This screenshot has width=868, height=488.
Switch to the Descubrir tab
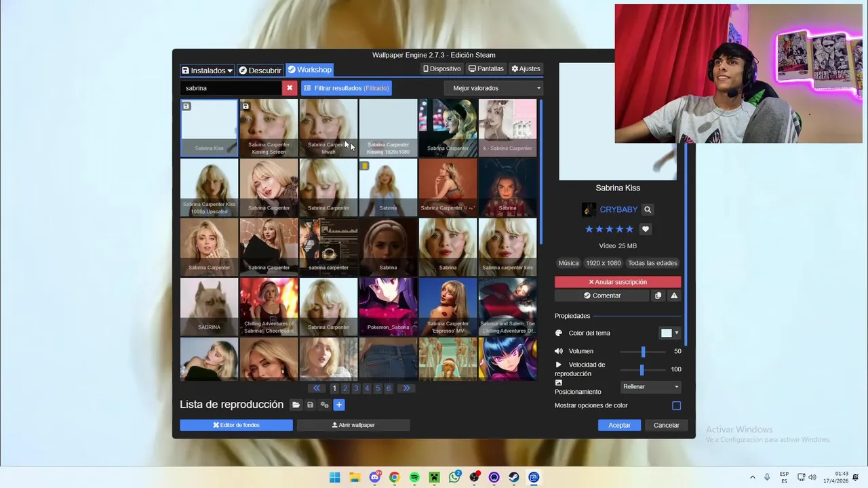[260, 70]
